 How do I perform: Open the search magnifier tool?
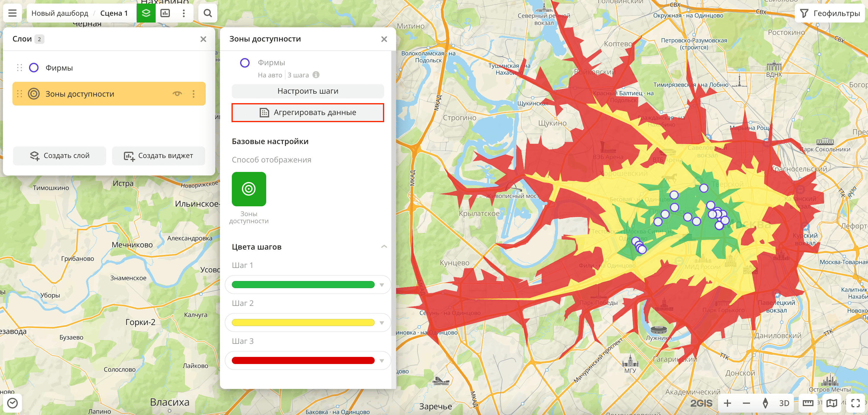[x=208, y=13]
